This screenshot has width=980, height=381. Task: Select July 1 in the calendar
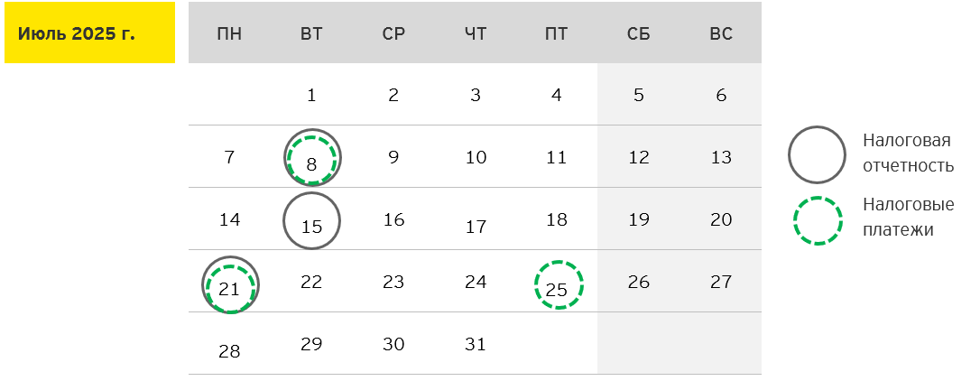tap(311, 95)
